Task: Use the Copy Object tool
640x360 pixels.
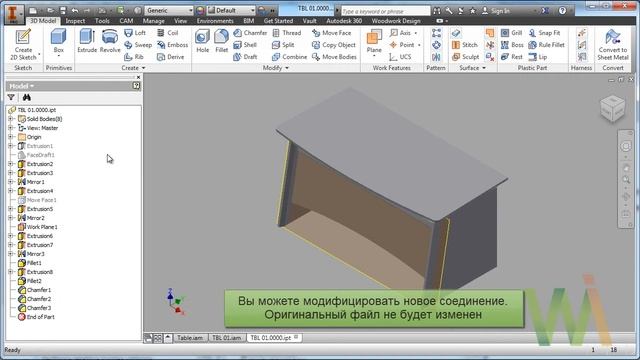Action: 334,45
